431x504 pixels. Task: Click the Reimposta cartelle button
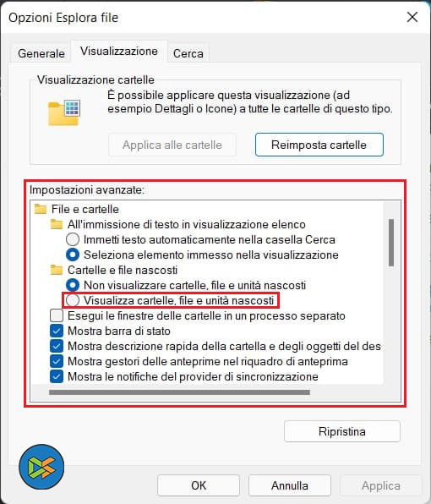[x=319, y=145]
